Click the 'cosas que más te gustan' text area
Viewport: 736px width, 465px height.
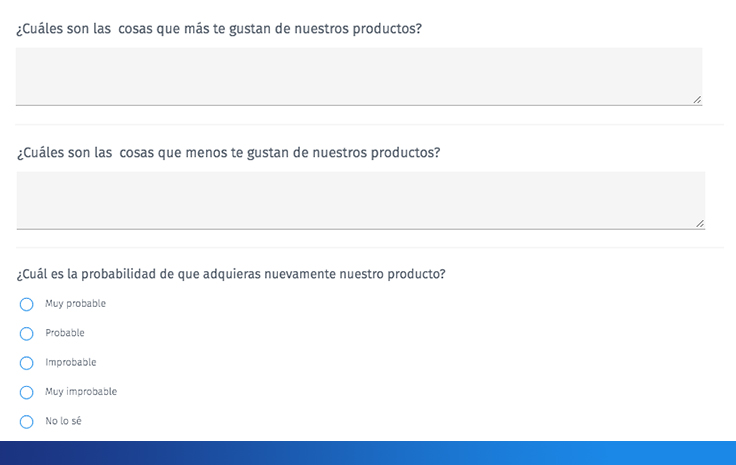coord(359,76)
